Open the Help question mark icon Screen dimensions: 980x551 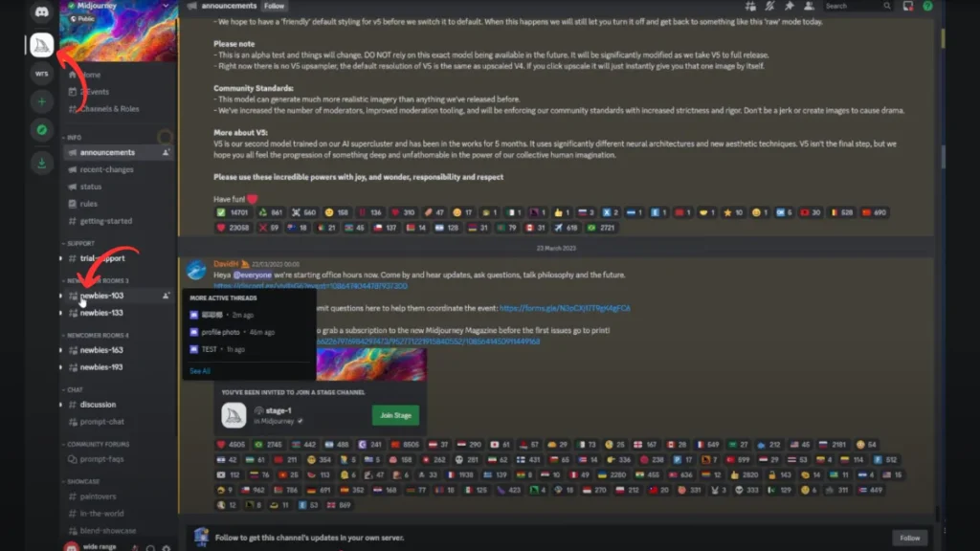(x=927, y=7)
